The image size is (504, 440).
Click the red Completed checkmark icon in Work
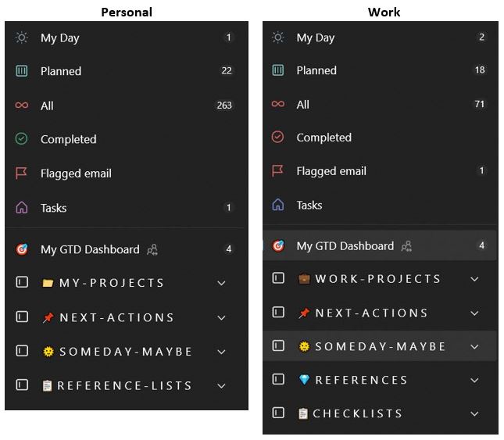pos(277,137)
